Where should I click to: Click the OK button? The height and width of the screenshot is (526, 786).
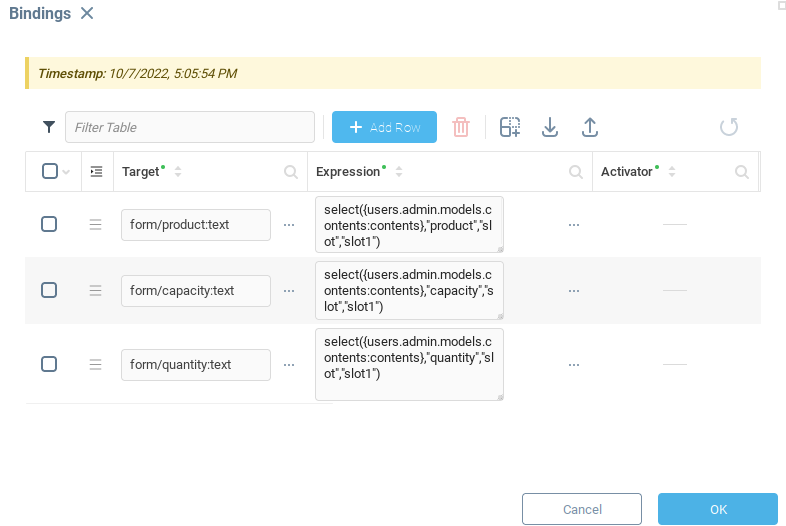click(717, 509)
